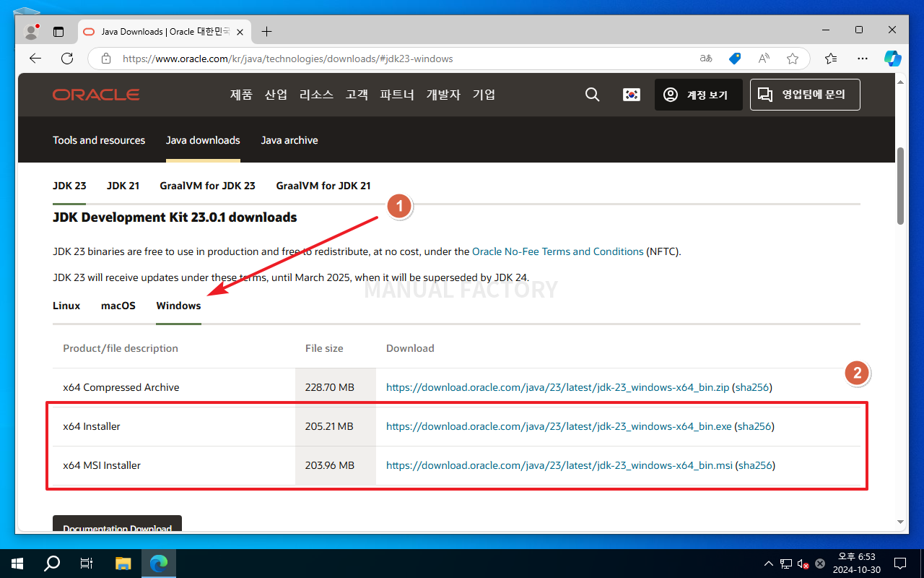This screenshot has width=924, height=578.
Task: Refresh the page with reload icon
Action: (x=67, y=59)
